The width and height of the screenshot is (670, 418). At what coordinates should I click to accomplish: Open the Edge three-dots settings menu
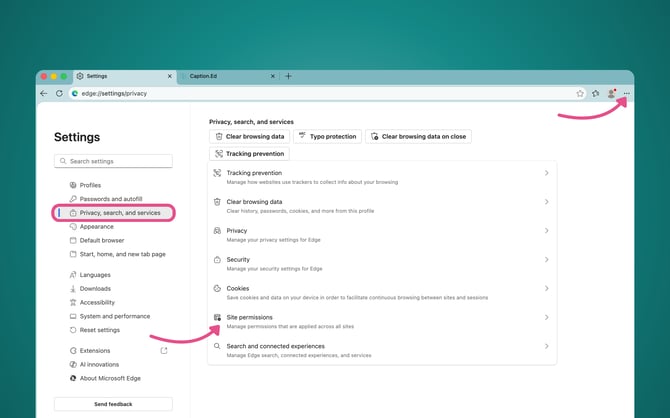(x=627, y=93)
